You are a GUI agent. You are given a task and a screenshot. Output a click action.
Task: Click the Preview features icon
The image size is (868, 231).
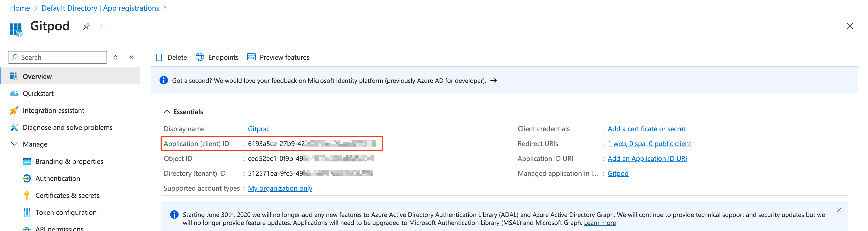(251, 57)
